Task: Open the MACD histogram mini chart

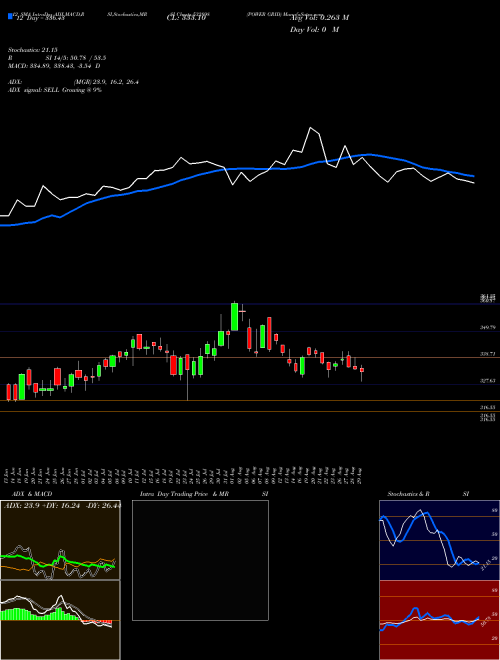Action: point(60,620)
